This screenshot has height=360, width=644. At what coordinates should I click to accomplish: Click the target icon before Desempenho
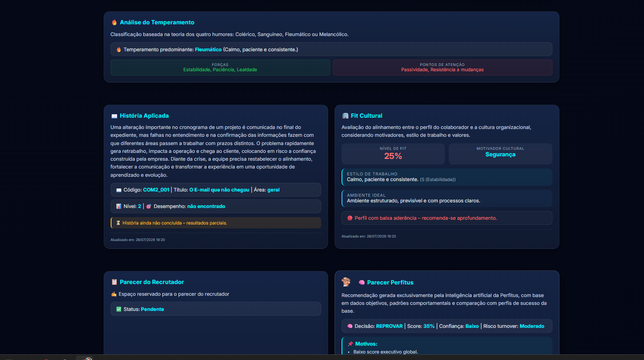[x=148, y=207]
